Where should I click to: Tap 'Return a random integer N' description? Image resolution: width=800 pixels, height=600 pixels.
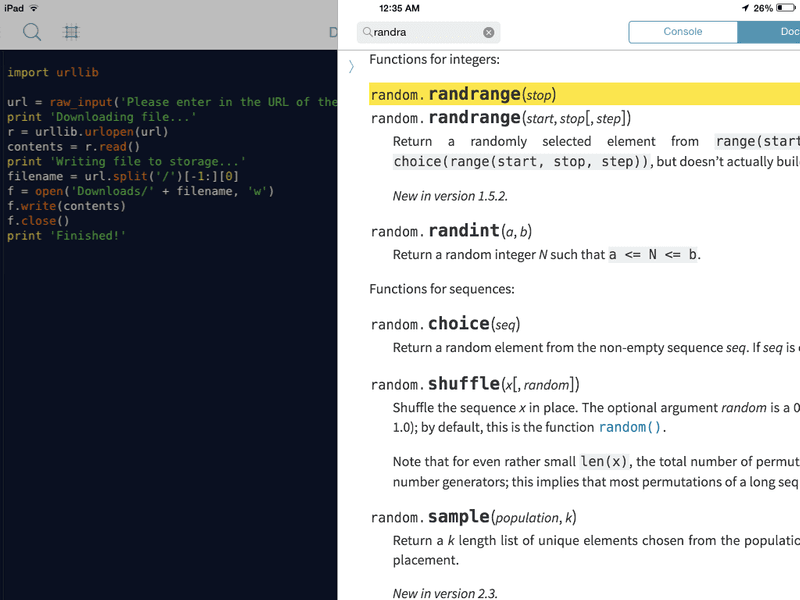pos(546,254)
